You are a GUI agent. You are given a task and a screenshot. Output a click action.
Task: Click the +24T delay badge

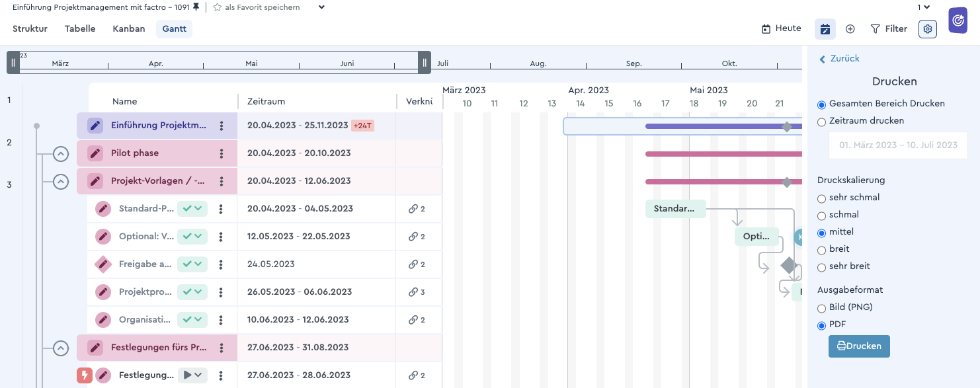tap(362, 126)
